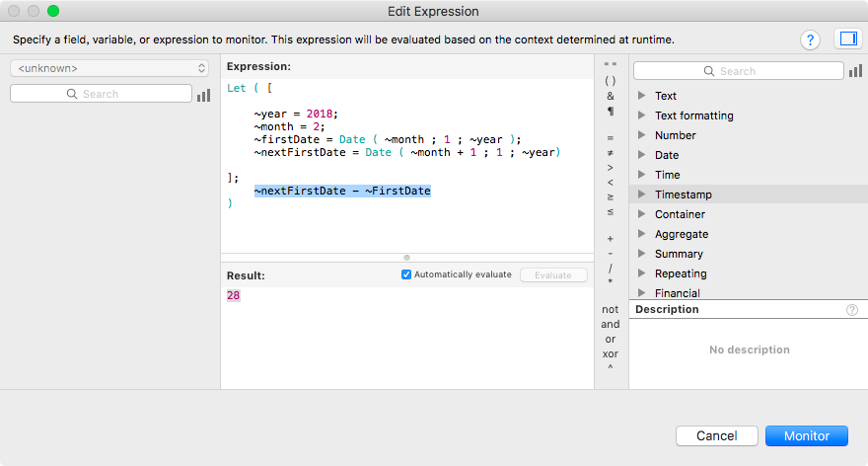Image resolution: width=868 pixels, height=466 pixels.
Task: Select the Container category row
Action: pos(749,214)
